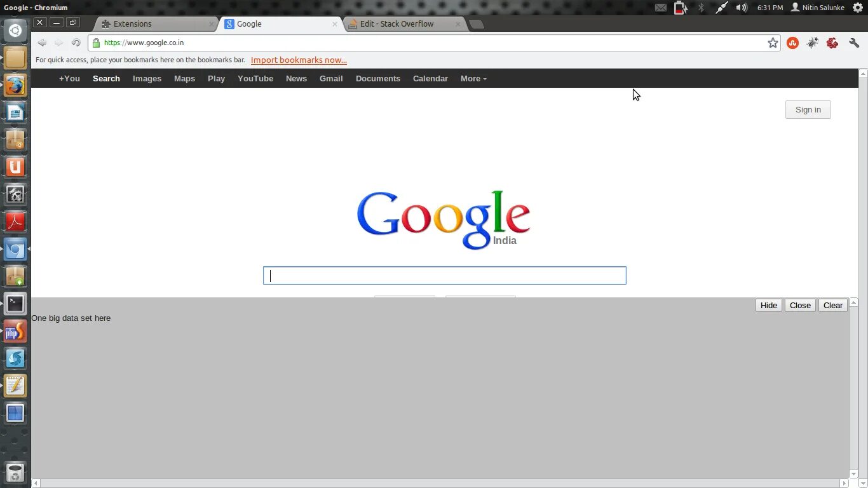Open the Chromium wrench settings menu
Screen dimensions: 868x488
(x=854, y=43)
